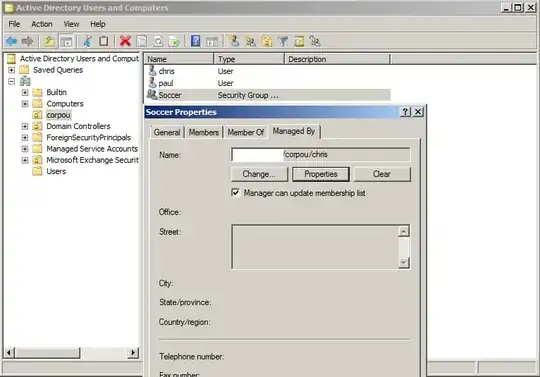The image size is (540, 377).
Task: Click the Properties sheet toolbar icon
Action: pyautogui.click(x=142, y=41)
